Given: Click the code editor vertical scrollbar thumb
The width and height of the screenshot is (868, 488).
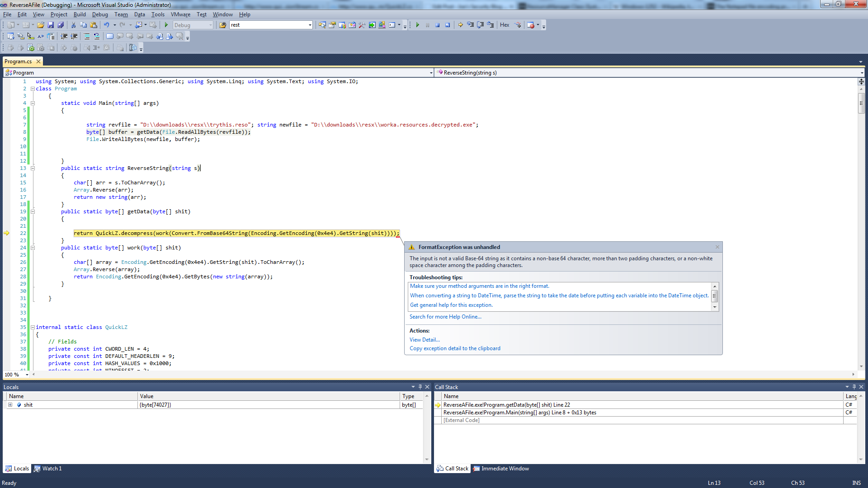Looking at the screenshot, I should [861, 103].
